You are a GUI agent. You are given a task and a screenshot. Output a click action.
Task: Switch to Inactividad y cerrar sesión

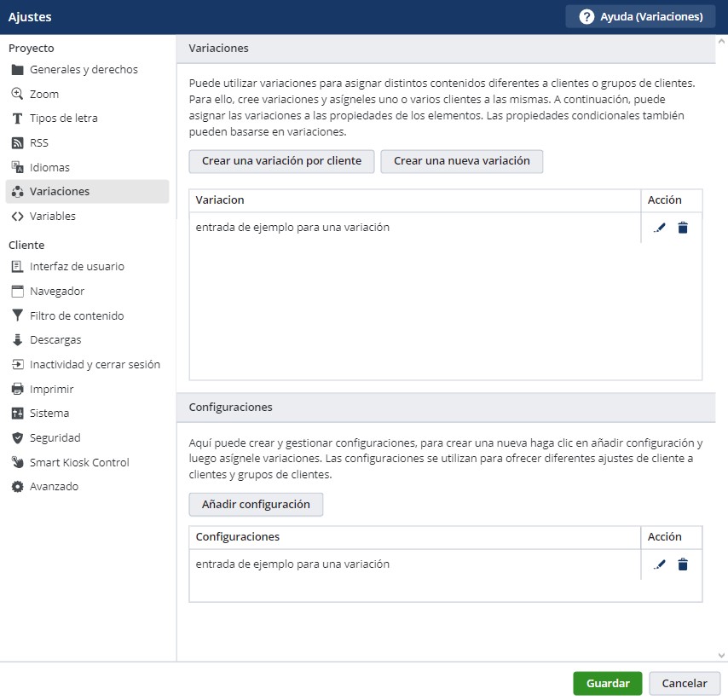coord(95,364)
